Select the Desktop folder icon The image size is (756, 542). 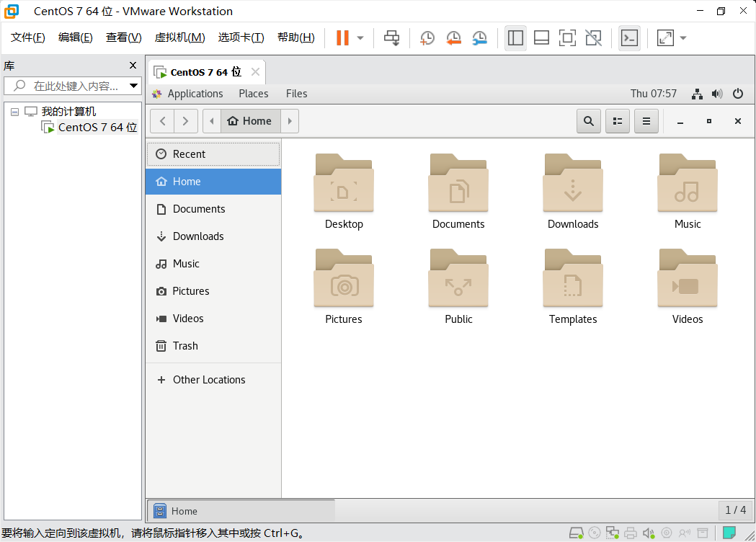click(x=344, y=183)
